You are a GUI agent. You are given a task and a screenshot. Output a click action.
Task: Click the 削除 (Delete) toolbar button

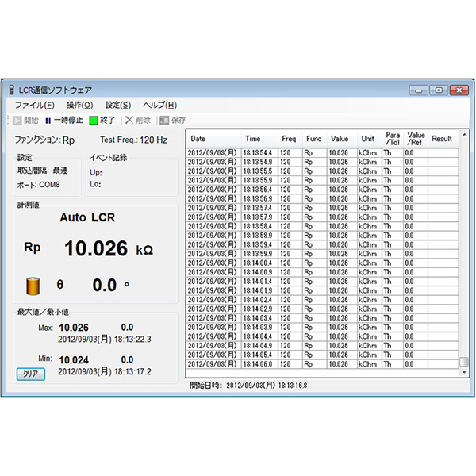[x=136, y=121]
